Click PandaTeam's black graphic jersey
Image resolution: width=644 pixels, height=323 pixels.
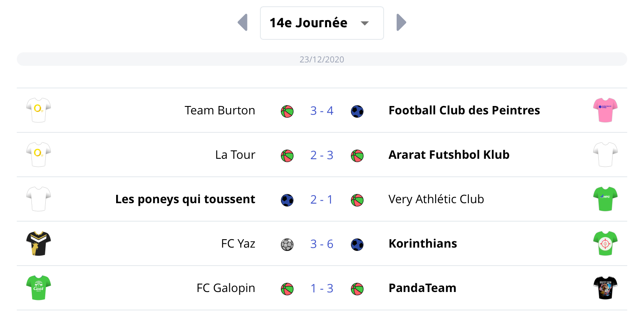[x=605, y=288]
